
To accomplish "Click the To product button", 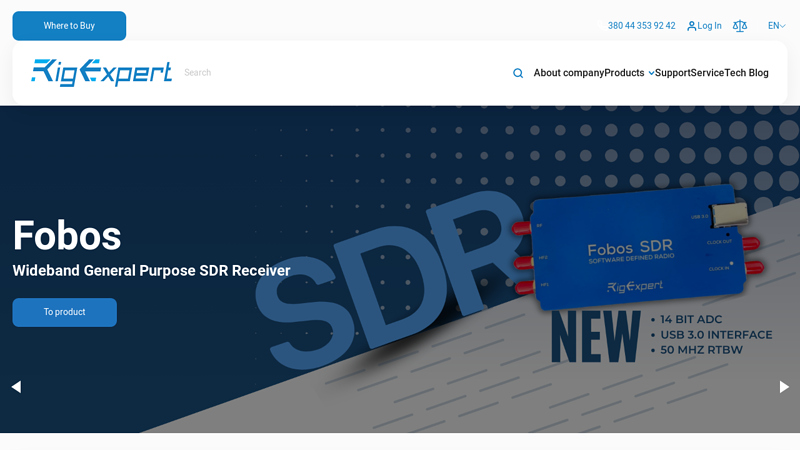I will coord(64,312).
